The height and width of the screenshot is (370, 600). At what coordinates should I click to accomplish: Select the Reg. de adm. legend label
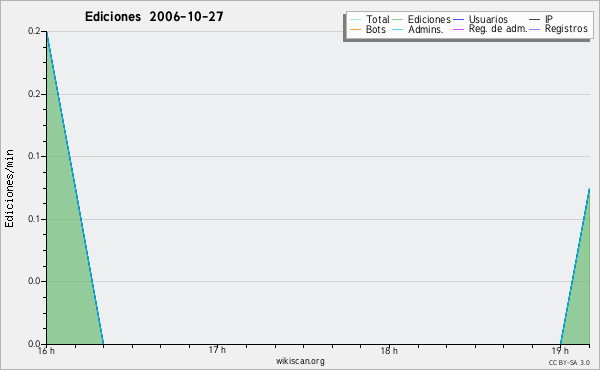(498, 29)
